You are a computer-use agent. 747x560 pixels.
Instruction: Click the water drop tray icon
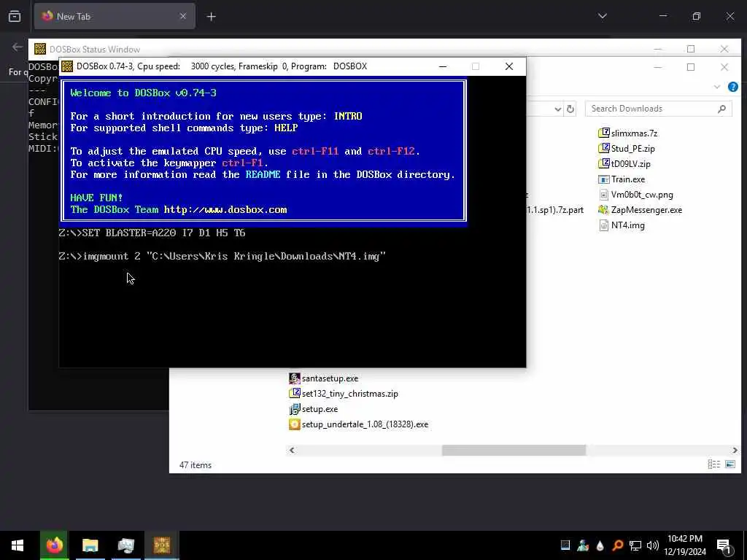click(x=600, y=545)
